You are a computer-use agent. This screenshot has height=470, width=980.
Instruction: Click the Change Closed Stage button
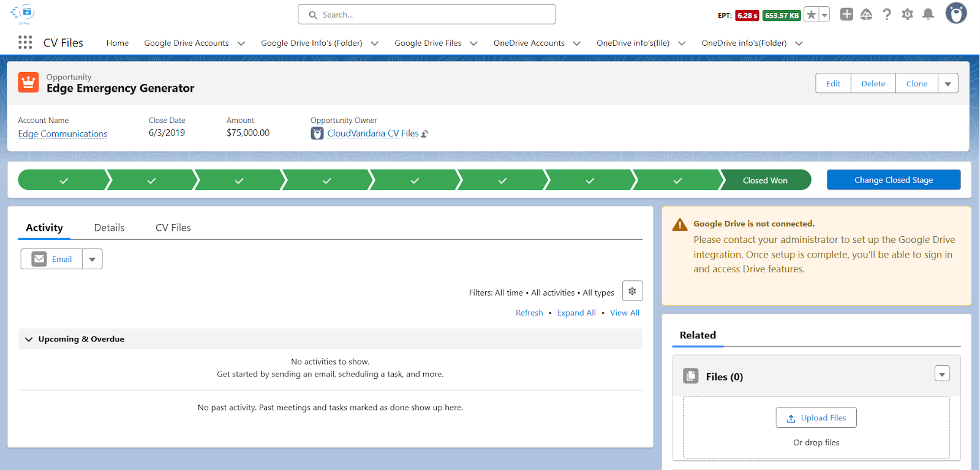pyautogui.click(x=894, y=180)
